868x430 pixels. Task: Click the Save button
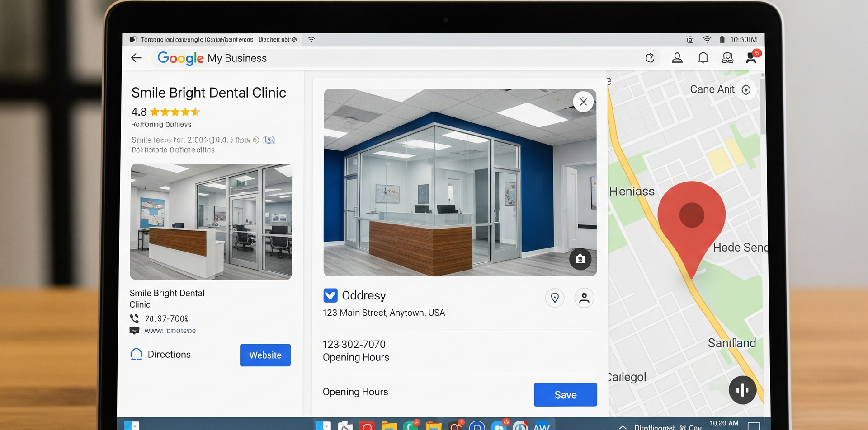coord(565,395)
